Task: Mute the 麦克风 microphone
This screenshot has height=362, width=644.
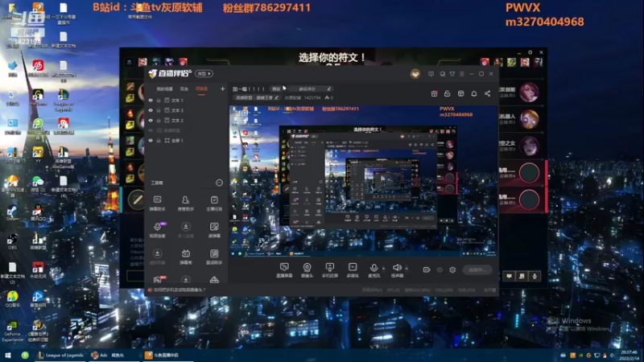Action: click(x=374, y=270)
